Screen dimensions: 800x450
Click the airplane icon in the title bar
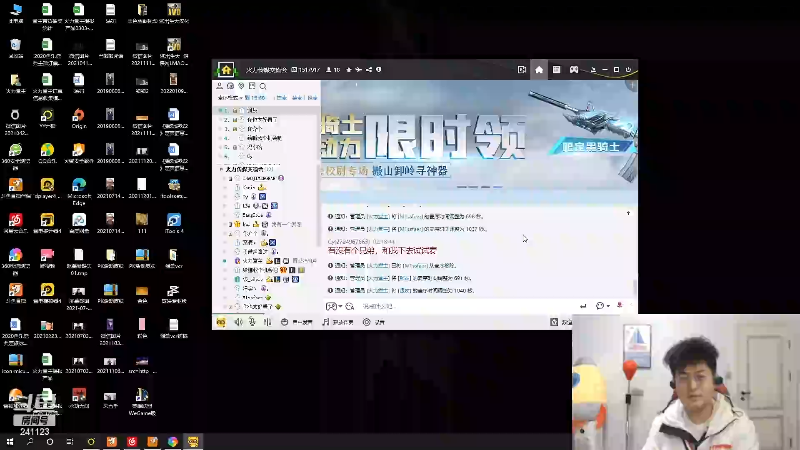[x=359, y=70]
